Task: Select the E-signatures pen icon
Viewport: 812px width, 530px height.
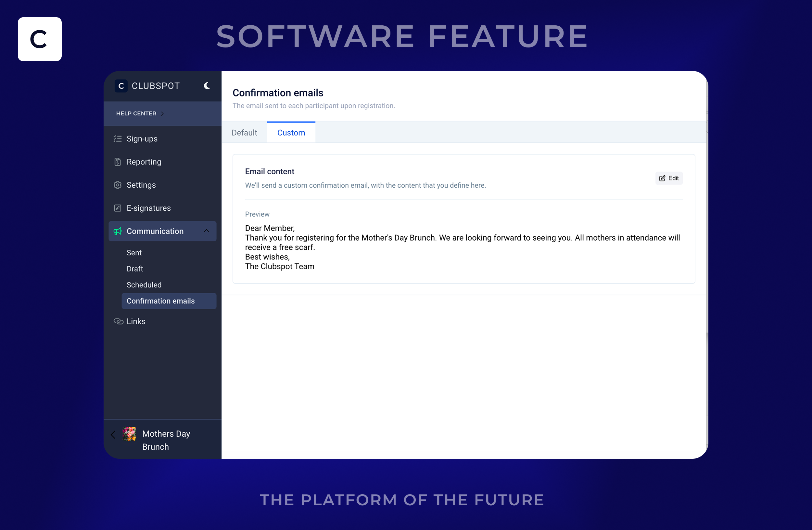Action: [117, 208]
